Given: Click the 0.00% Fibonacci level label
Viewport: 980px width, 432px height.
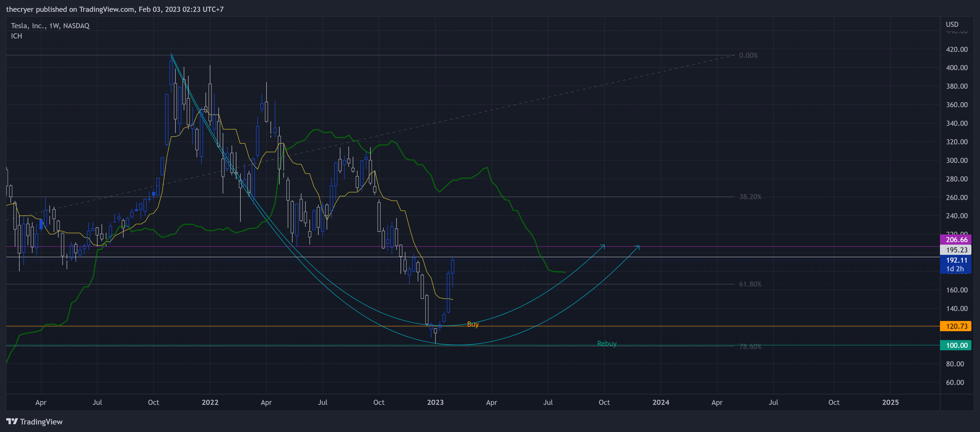Looking at the screenshot, I should (x=748, y=56).
